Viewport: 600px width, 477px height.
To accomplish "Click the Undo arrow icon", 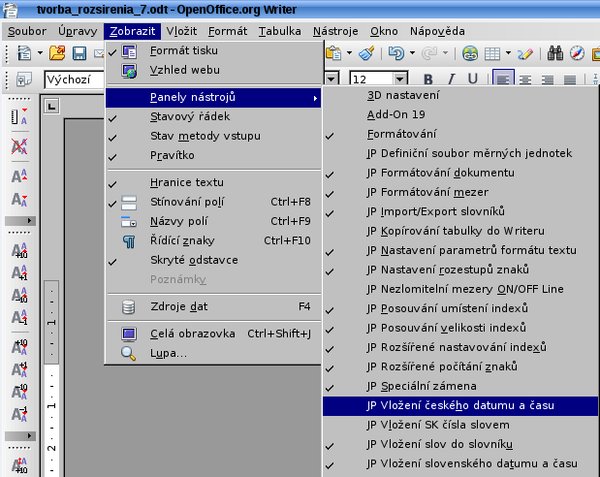I will [x=396, y=53].
